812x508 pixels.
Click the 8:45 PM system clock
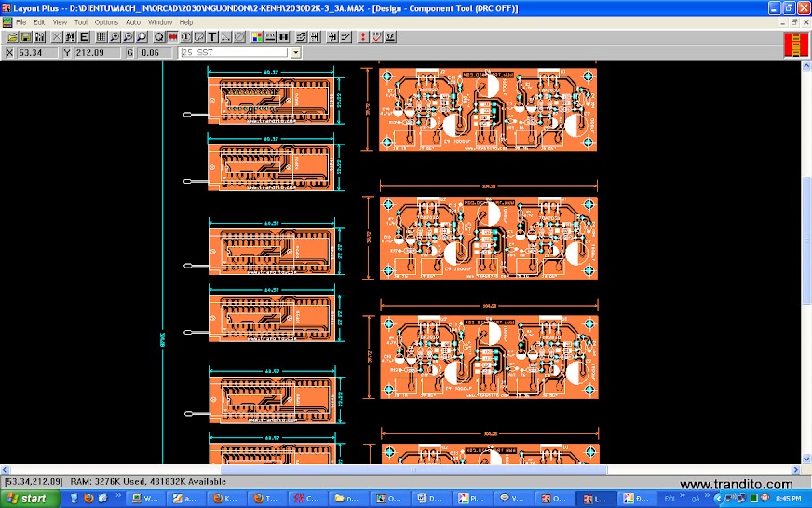tap(788, 499)
